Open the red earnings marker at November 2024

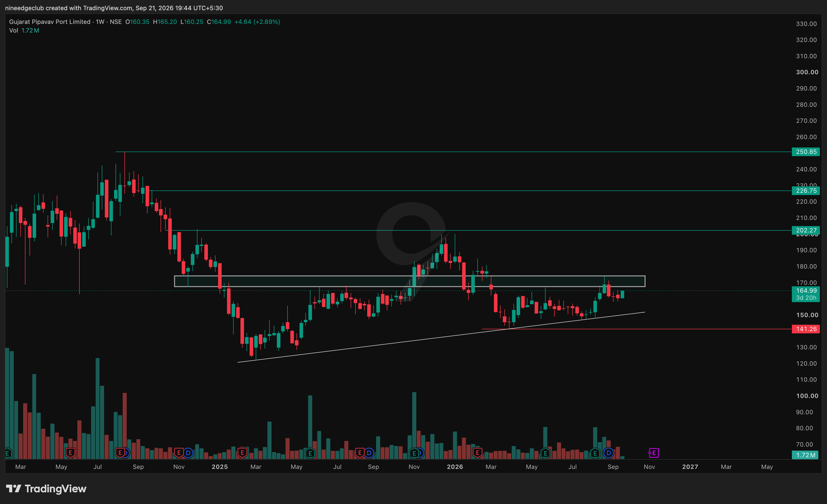[179, 453]
